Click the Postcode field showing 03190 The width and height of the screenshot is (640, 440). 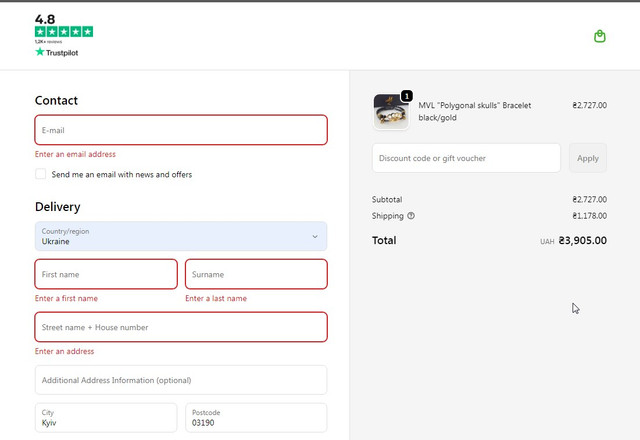coord(256,418)
